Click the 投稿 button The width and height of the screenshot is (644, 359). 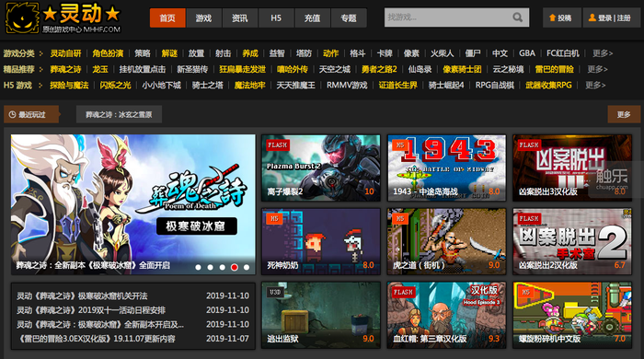562,17
